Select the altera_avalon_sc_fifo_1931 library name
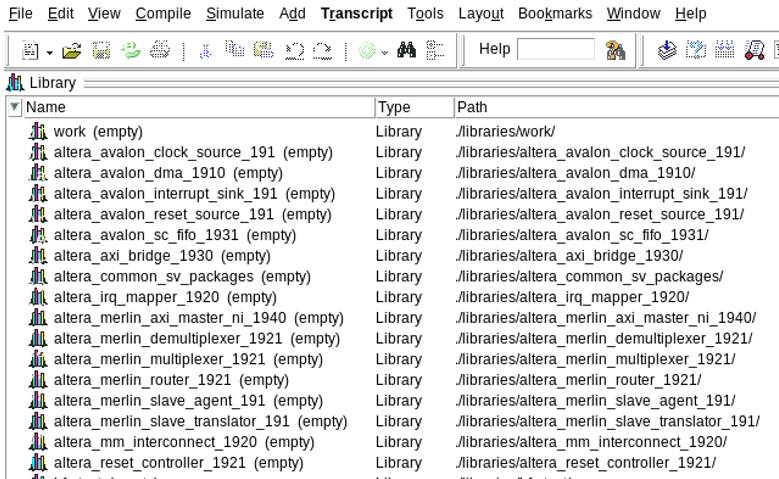 pos(146,235)
